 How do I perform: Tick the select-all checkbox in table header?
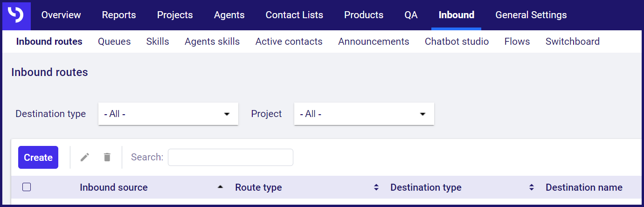click(27, 187)
